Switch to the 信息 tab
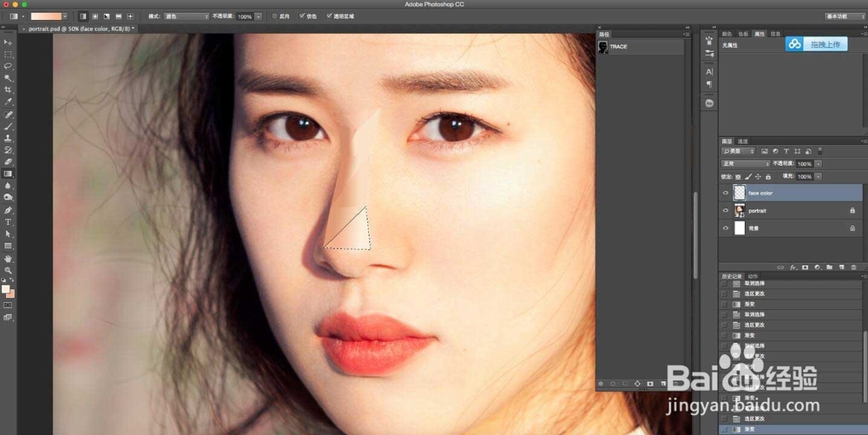This screenshot has height=435, width=868. pos(775,34)
